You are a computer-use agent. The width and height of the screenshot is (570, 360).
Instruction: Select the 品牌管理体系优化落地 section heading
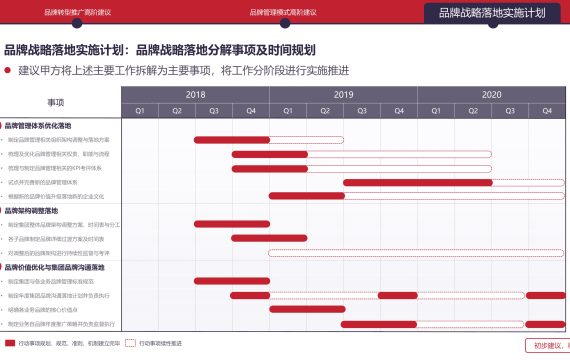(x=38, y=126)
